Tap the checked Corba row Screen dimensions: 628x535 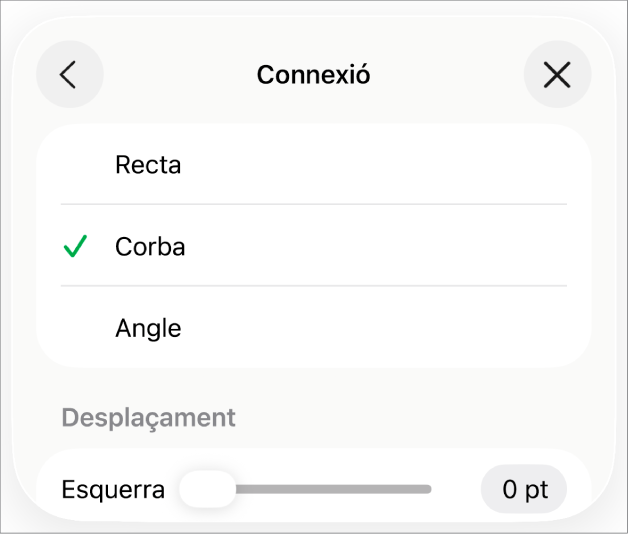(x=314, y=246)
